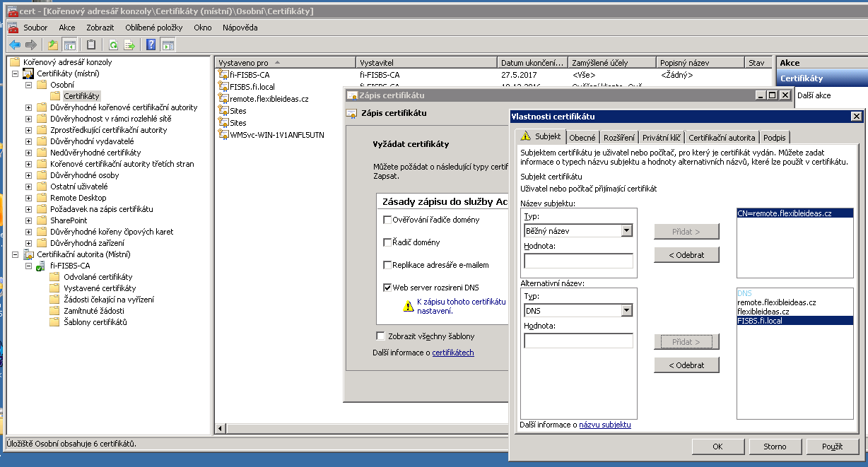The width and height of the screenshot is (868, 467).
Task: Click the Export list toolbar icon
Action: tap(129, 45)
